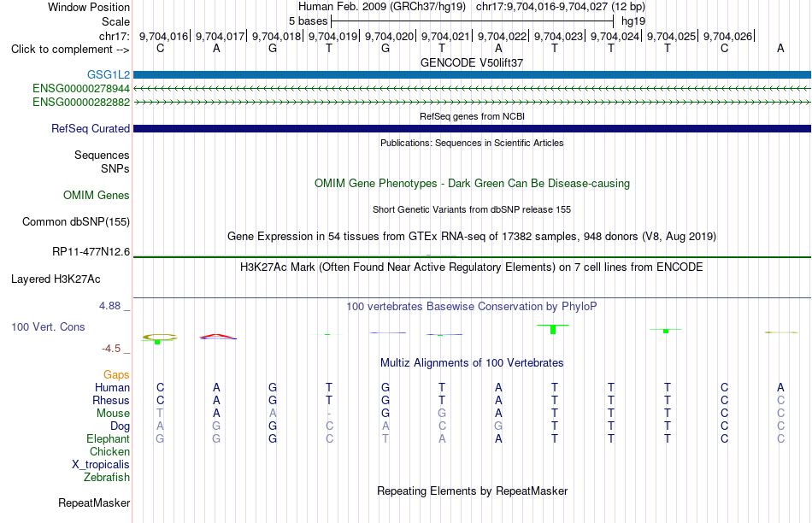This screenshot has width=812, height=523.
Task: Click the OMIM Genes label
Action: (x=97, y=195)
